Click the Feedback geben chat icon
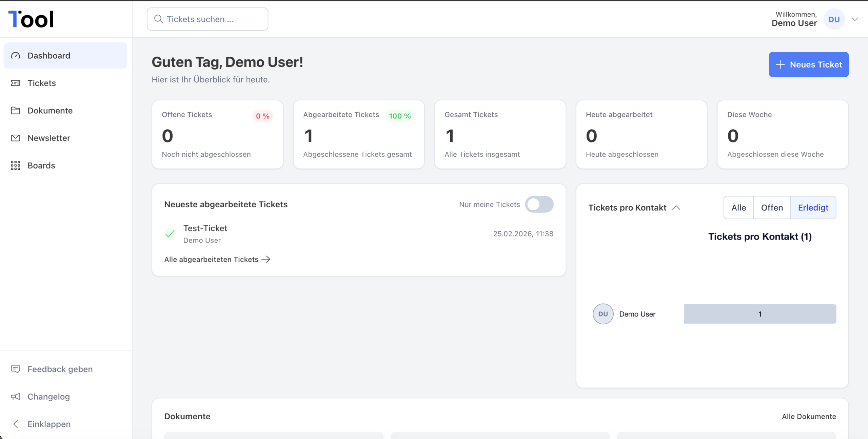Screen dimensions: 868x439 (16, 369)
